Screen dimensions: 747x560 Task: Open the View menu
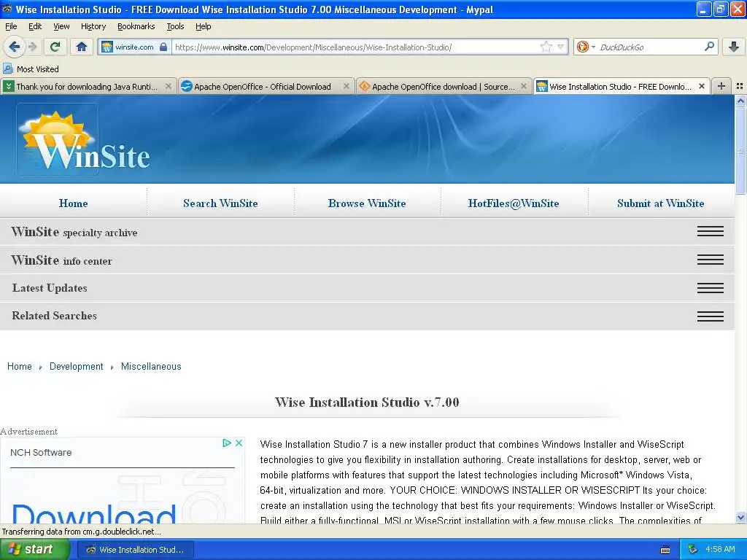click(61, 26)
